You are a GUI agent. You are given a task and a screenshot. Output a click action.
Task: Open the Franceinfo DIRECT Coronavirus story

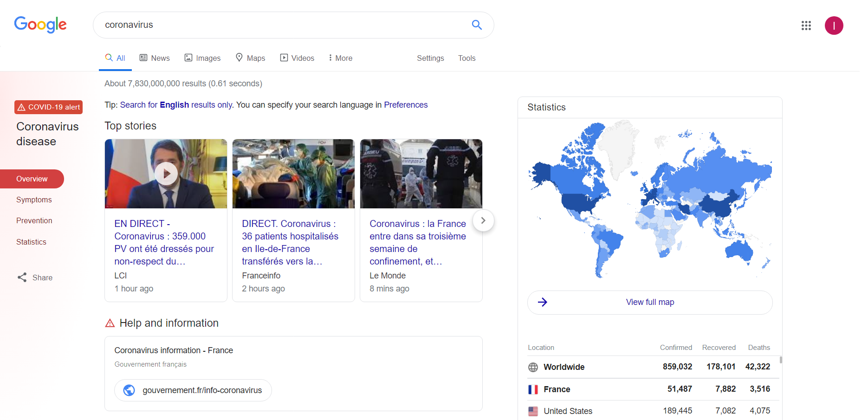(290, 242)
